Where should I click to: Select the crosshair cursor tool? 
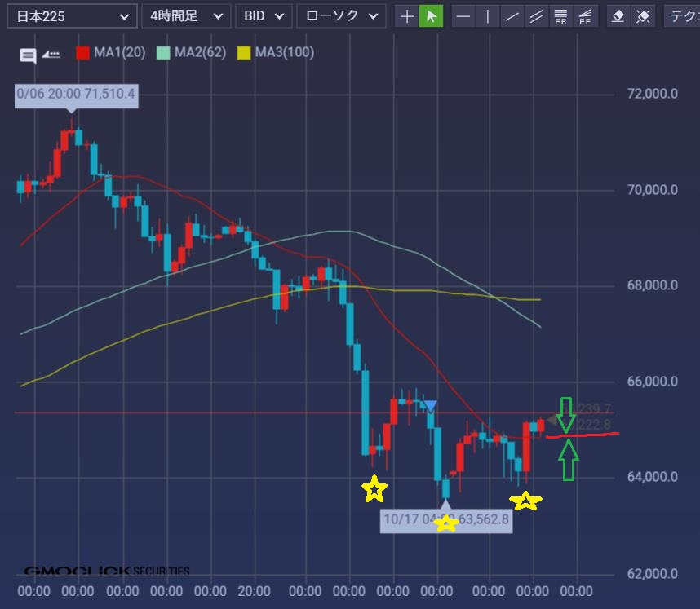click(x=406, y=16)
